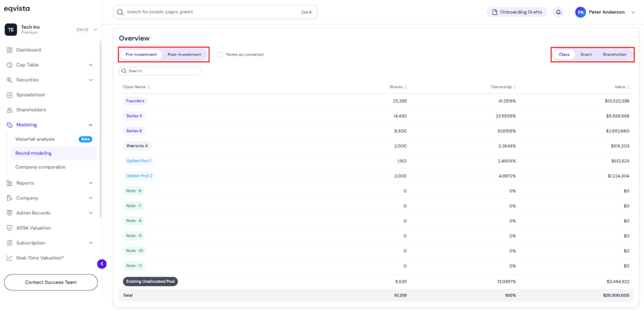Viewport: 644px width, 311px height.
Task: Open Peter Anderson account dropdown arrow
Action: [x=633, y=12]
